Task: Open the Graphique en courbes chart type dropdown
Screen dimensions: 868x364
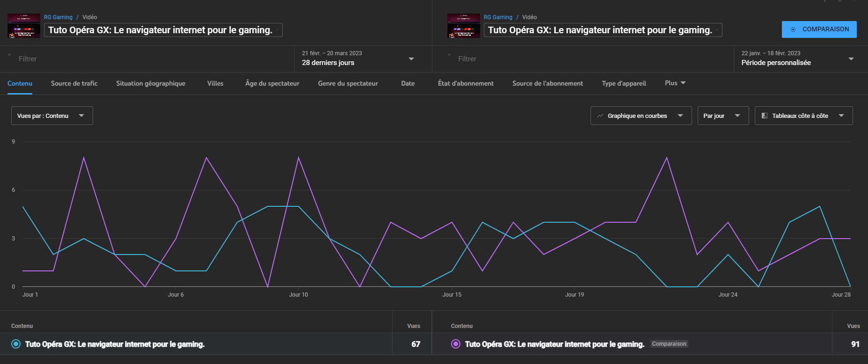Action: (x=641, y=116)
